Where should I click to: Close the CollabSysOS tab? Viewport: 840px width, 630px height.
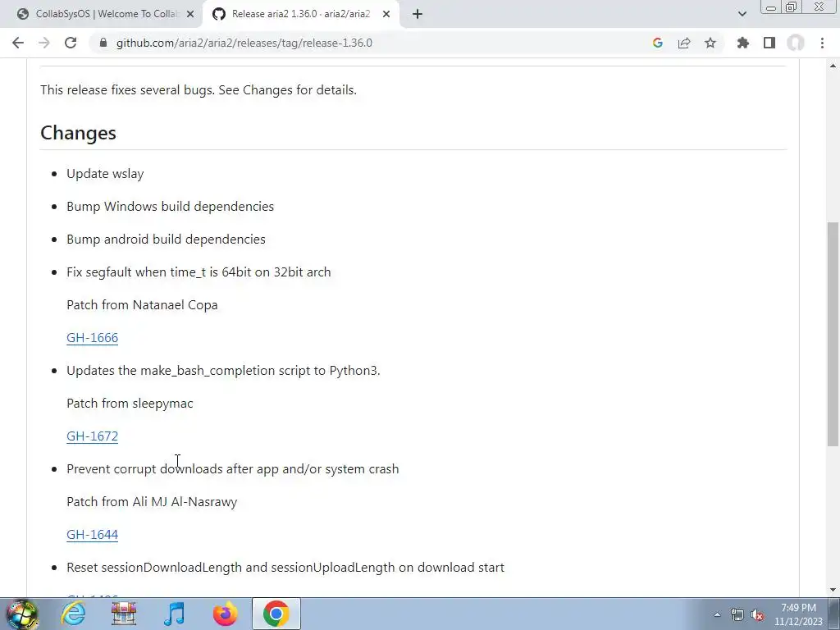pyautogui.click(x=190, y=15)
